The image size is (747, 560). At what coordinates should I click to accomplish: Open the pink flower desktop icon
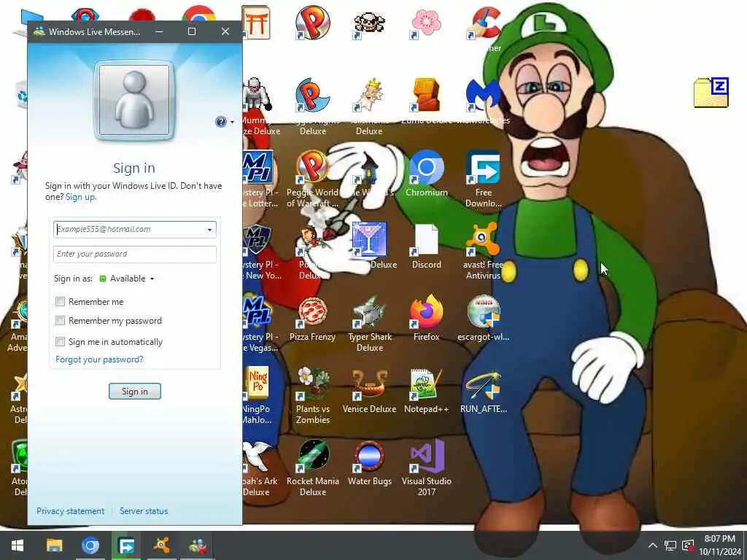coord(426,23)
